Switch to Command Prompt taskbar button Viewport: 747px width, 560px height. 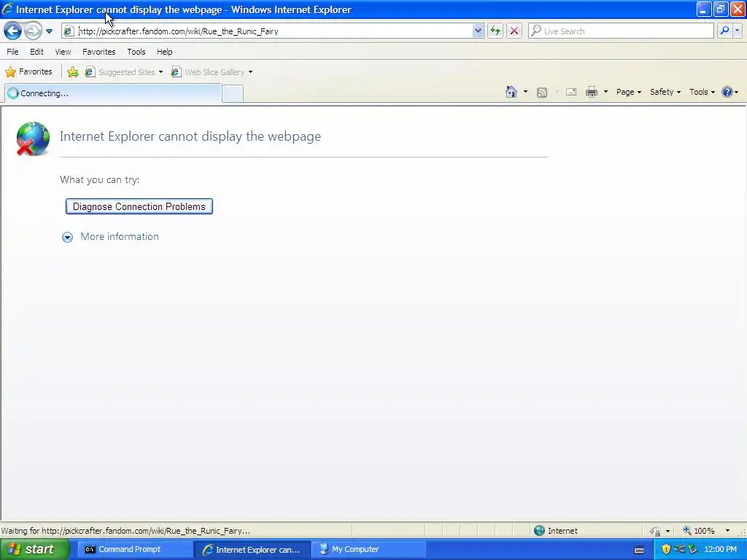point(134,550)
